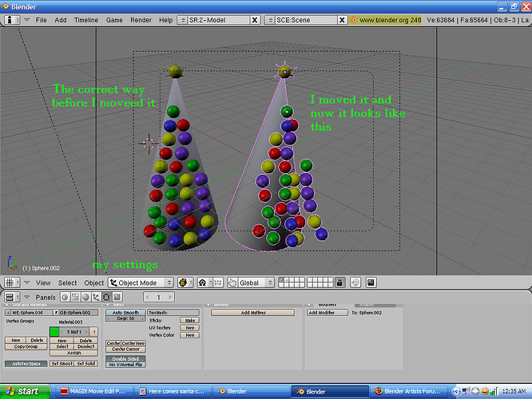This screenshot has width=532, height=399.
Task: Click the Assign material button
Action: tap(73, 353)
